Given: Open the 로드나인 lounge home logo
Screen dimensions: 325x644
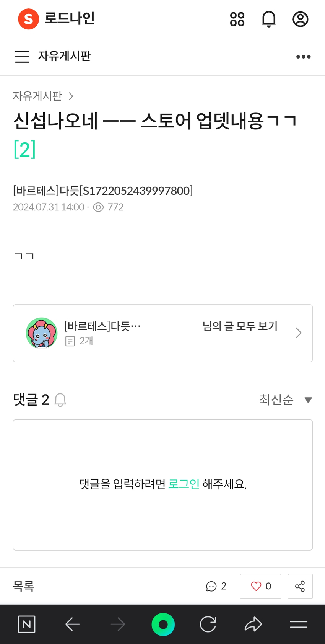Looking at the screenshot, I should click(57, 19).
